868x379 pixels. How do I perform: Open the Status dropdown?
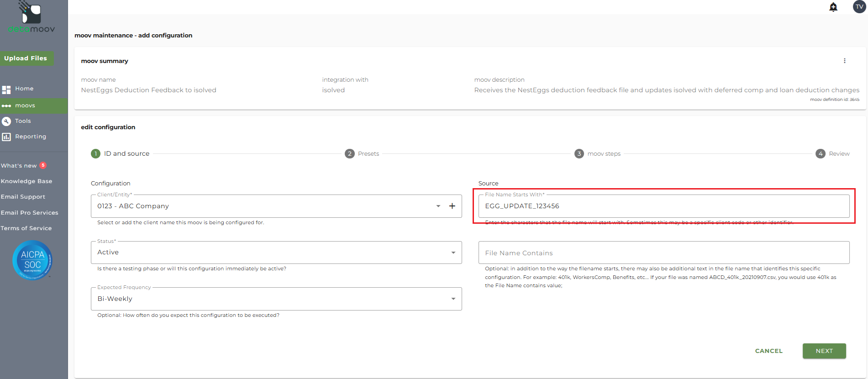pos(453,253)
